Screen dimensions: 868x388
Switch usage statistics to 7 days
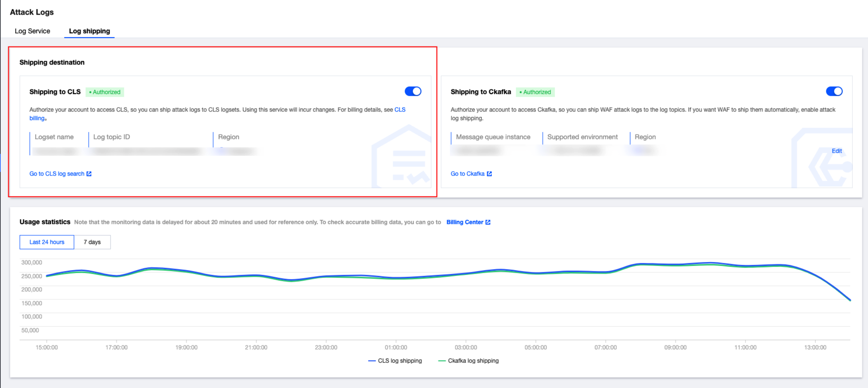[x=92, y=242]
